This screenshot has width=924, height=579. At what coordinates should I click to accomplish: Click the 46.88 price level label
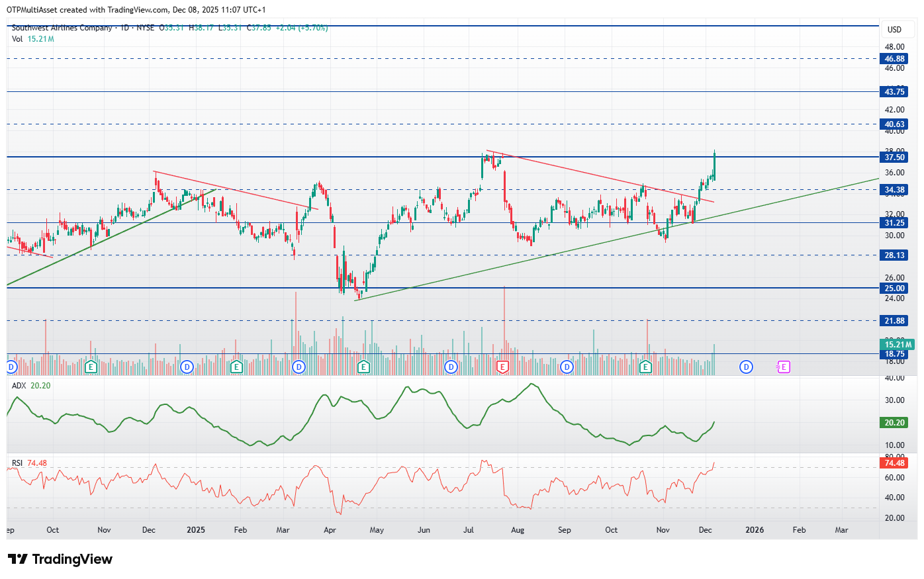coord(894,59)
